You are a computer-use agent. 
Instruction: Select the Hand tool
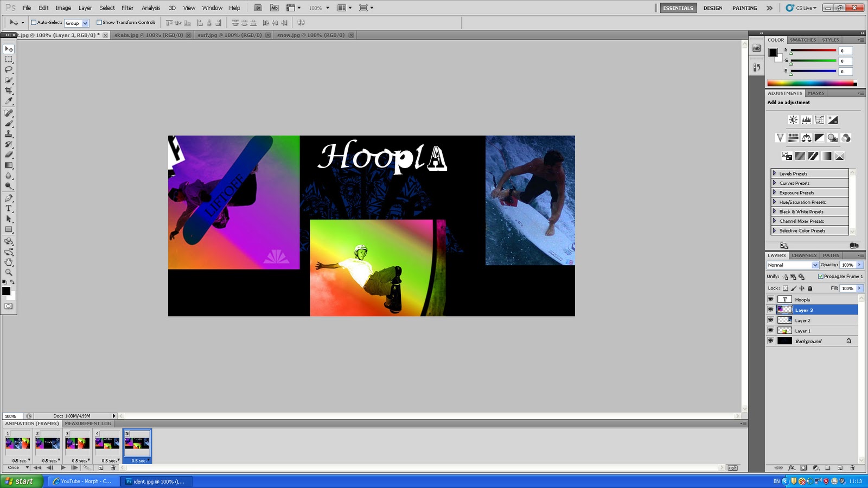click(x=9, y=262)
